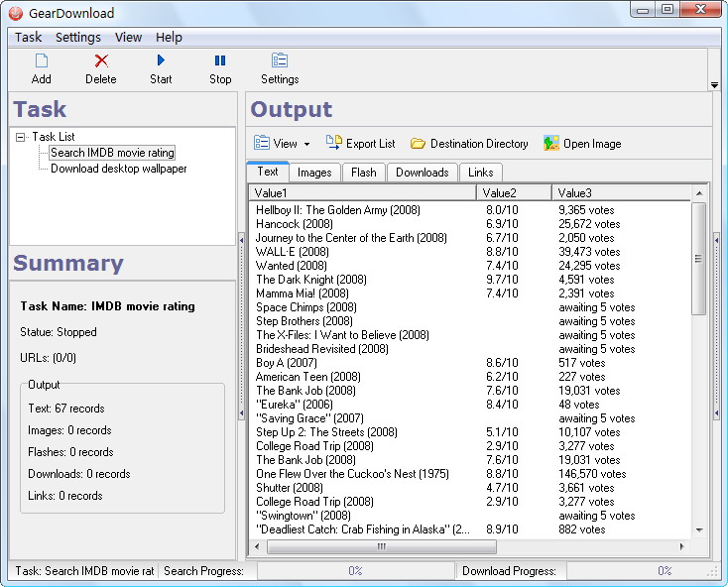
Task: Click the Open Image icon
Action: point(551,144)
